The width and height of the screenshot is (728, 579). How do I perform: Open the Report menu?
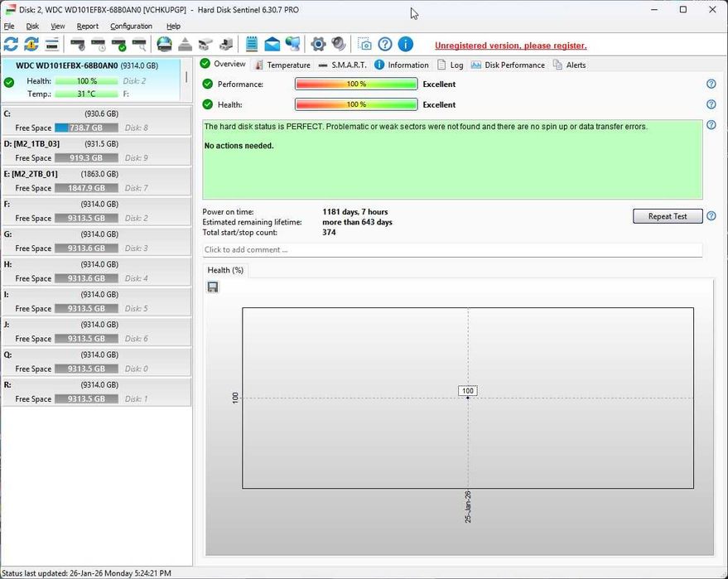point(87,26)
